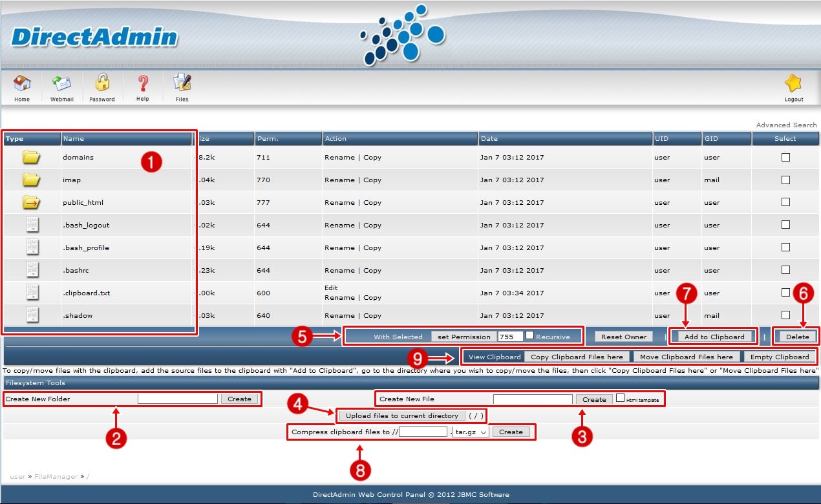Click Move Clipboard Files here button

(x=687, y=357)
